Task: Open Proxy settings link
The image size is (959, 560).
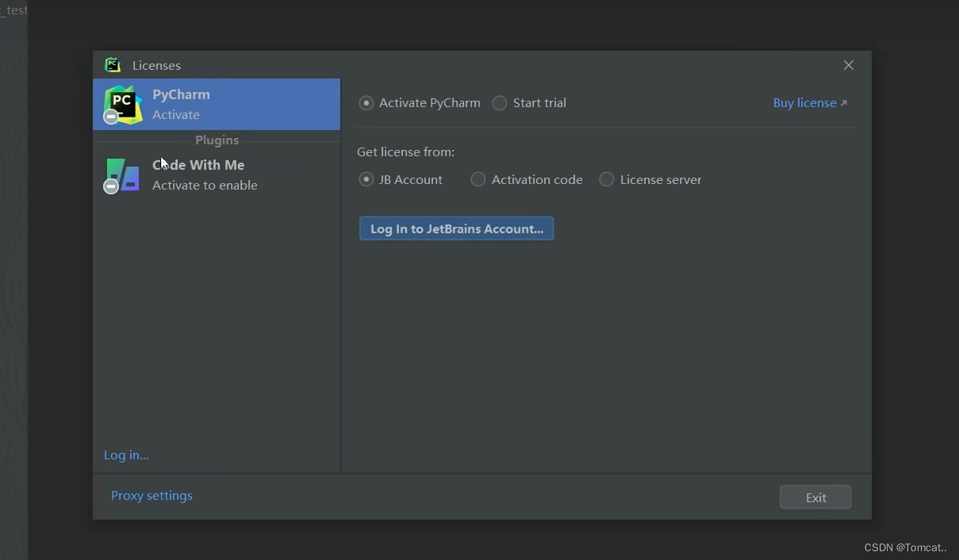Action: (x=152, y=496)
